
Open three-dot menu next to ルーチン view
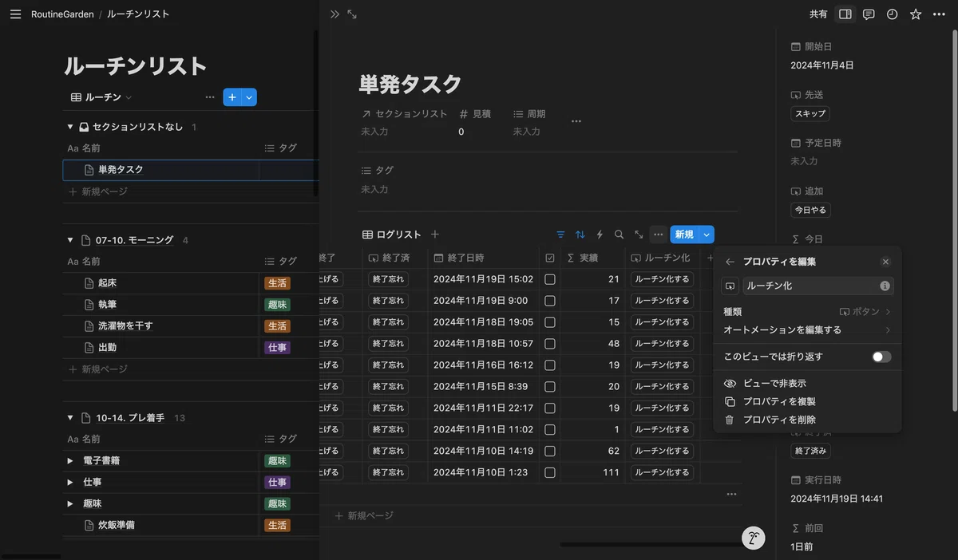point(210,97)
